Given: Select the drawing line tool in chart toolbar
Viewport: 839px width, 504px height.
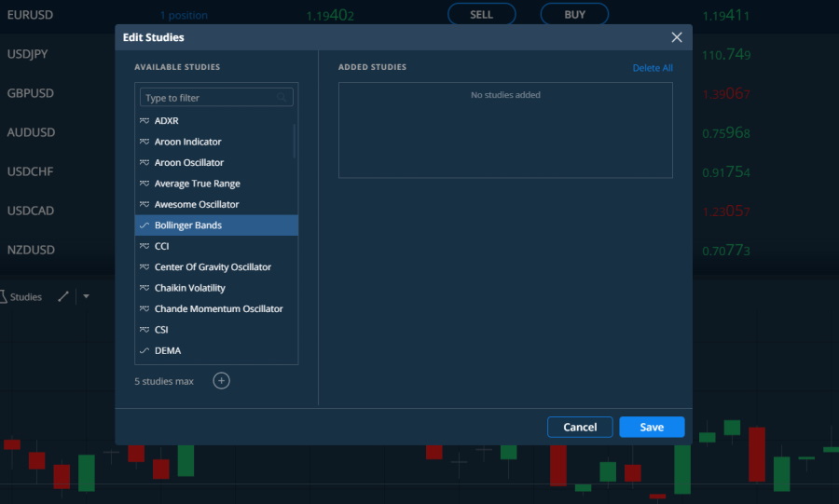Looking at the screenshot, I should pyautogui.click(x=63, y=296).
